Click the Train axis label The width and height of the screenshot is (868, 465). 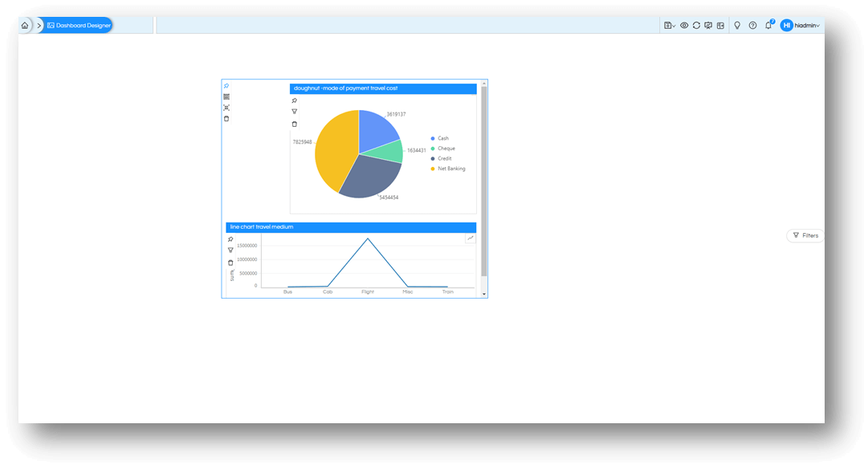tap(447, 292)
